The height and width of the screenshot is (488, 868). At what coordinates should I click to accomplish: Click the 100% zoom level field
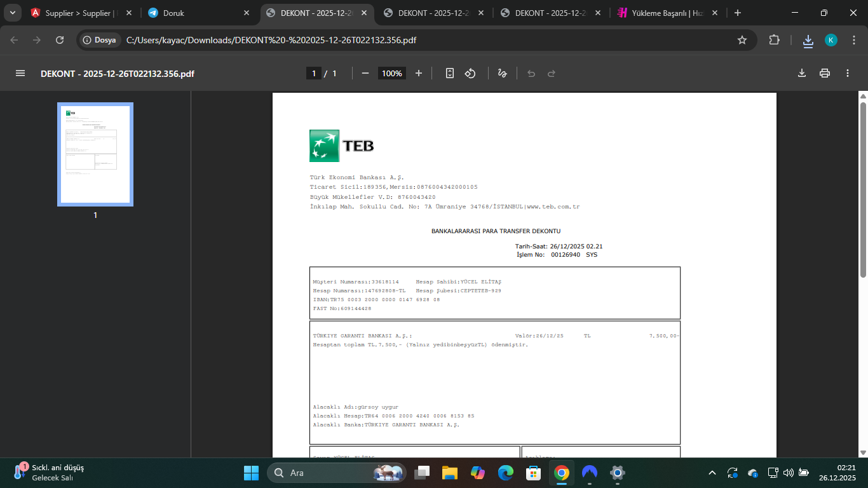(x=392, y=73)
